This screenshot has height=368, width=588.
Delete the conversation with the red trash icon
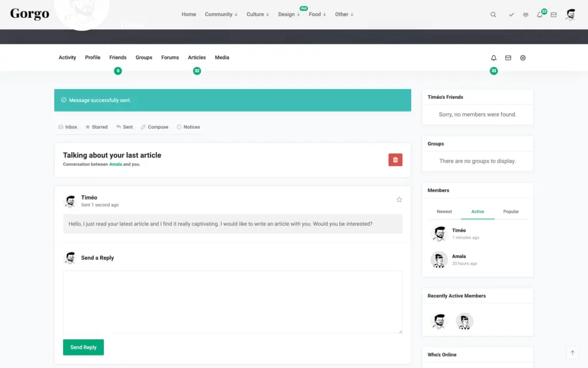click(x=395, y=159)
